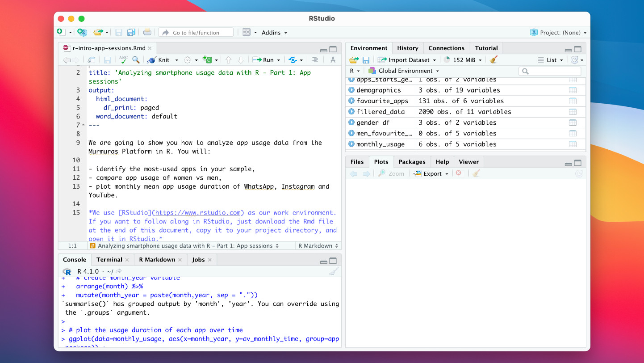644x363 pixels.
Task: Switch to the History tab
Action: (x=407, y=48)
